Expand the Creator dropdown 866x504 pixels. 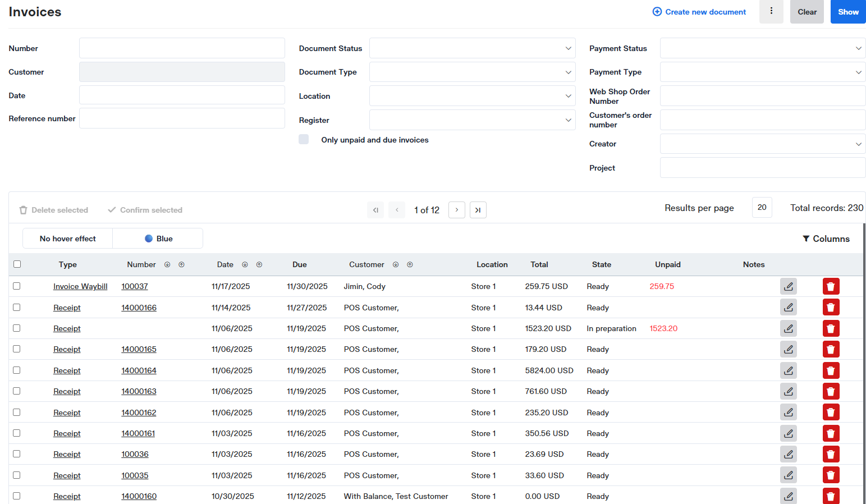tap(762, 144)
